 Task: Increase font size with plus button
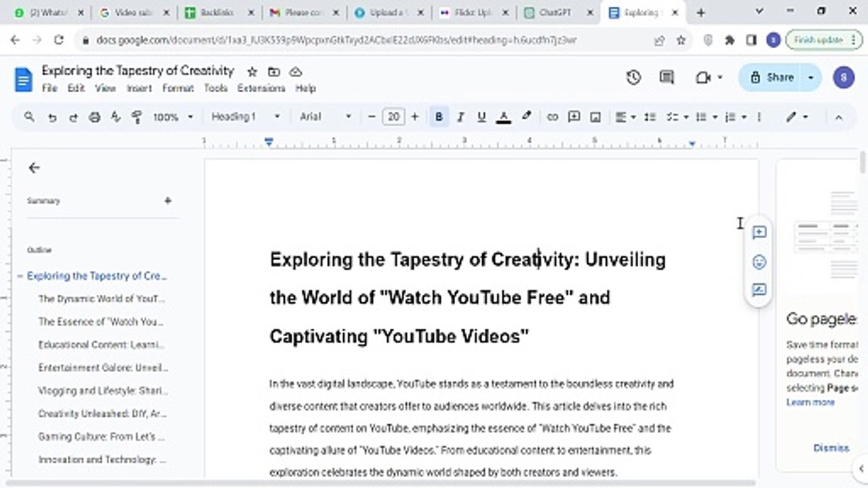[415, 117]
